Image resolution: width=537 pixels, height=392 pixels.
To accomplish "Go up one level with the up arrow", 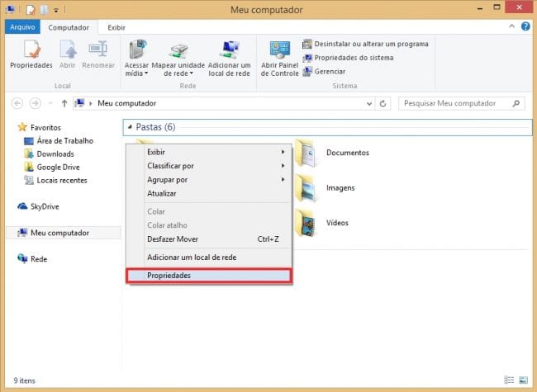I will pyautogui.click(x=64, y=103).
